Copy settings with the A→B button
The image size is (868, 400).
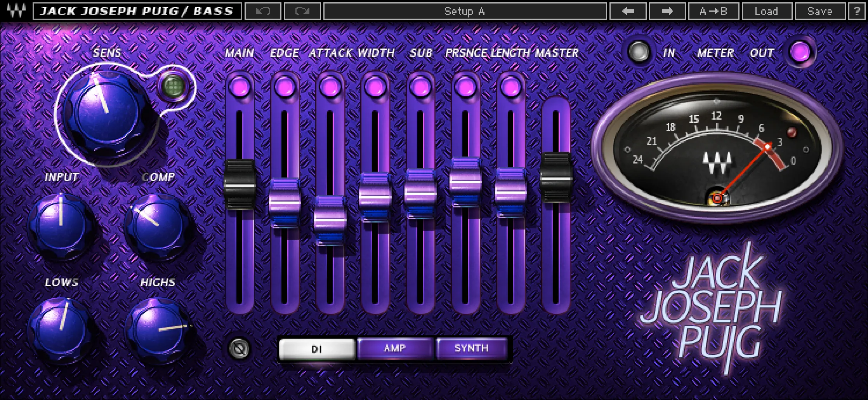713,11
